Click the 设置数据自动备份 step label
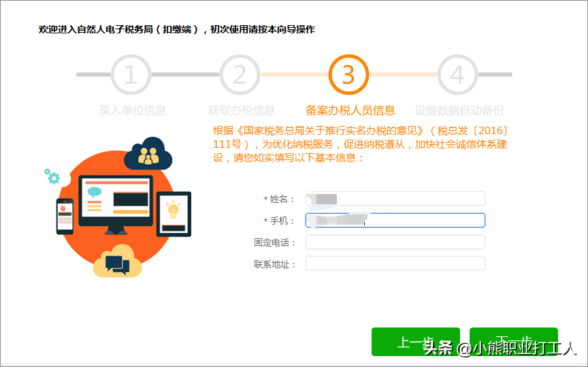Viewport: 588px width, 367px height. tap(459, 110)
